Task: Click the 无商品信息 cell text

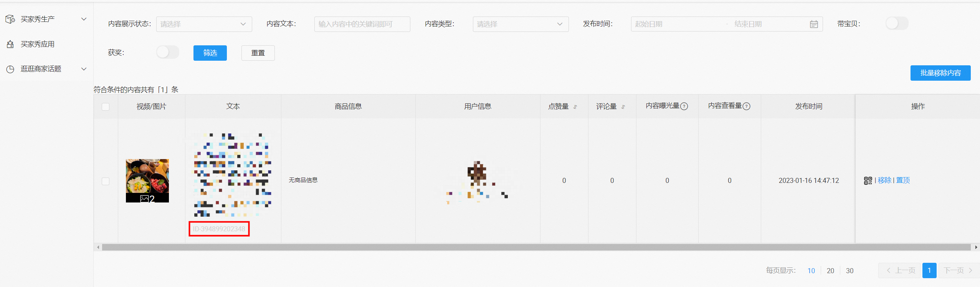Action: (x=303, y=180)
